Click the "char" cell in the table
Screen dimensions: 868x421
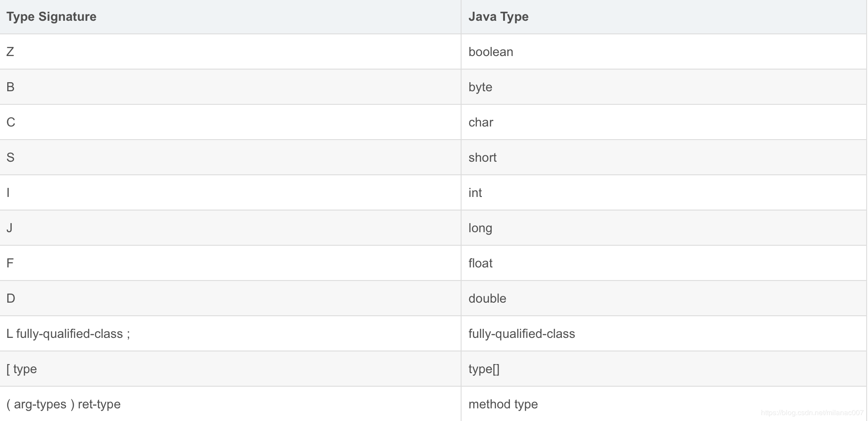coord(481,122)
